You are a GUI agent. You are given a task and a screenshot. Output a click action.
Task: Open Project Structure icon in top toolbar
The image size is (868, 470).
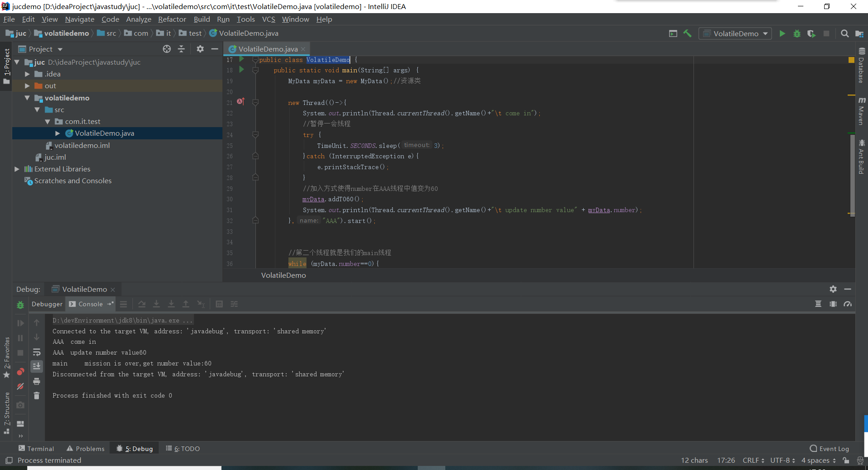pos(859,33)
